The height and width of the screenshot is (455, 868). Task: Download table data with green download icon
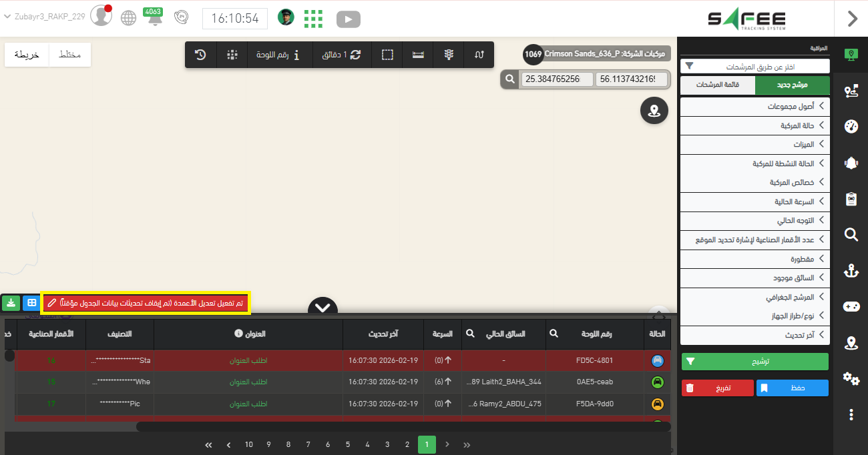click(11, 303)
